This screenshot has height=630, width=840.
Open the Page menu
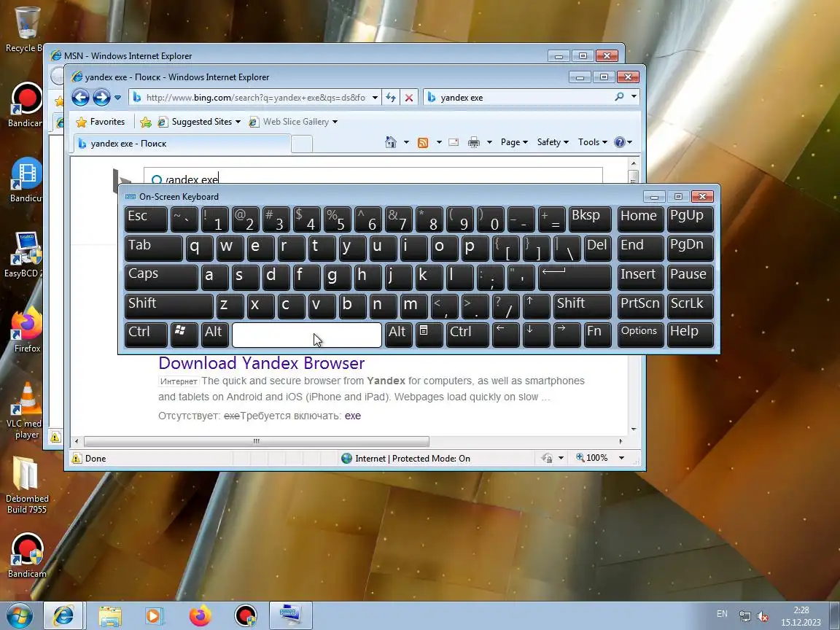tap(514, 142)
